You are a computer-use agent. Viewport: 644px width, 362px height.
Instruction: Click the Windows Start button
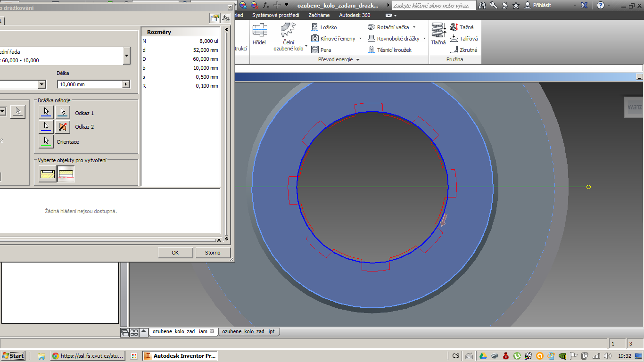click(13, 356)
